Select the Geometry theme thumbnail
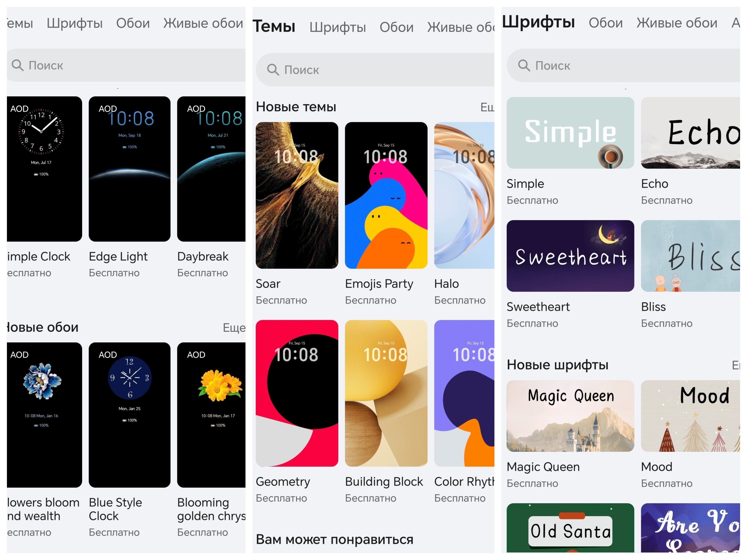The image size is (747, 560). click(x=297, y=393)
